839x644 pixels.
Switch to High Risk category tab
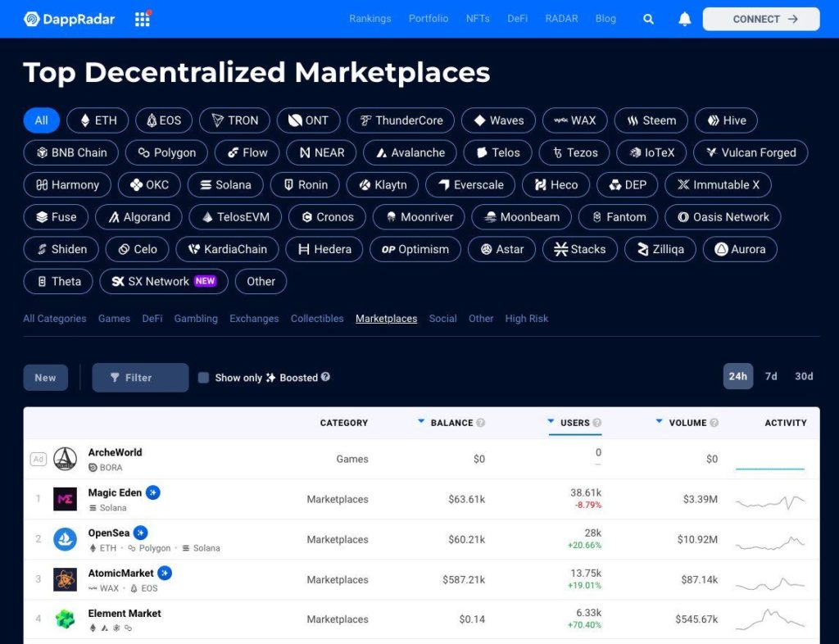(x=527, y=318)
